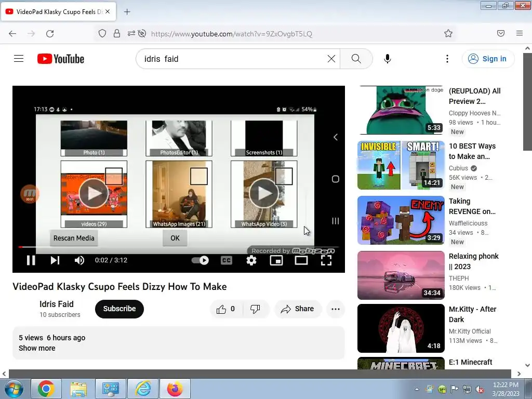Subscribe to Idris Faid
Screen dimensions: 532x399
(119, 309)
